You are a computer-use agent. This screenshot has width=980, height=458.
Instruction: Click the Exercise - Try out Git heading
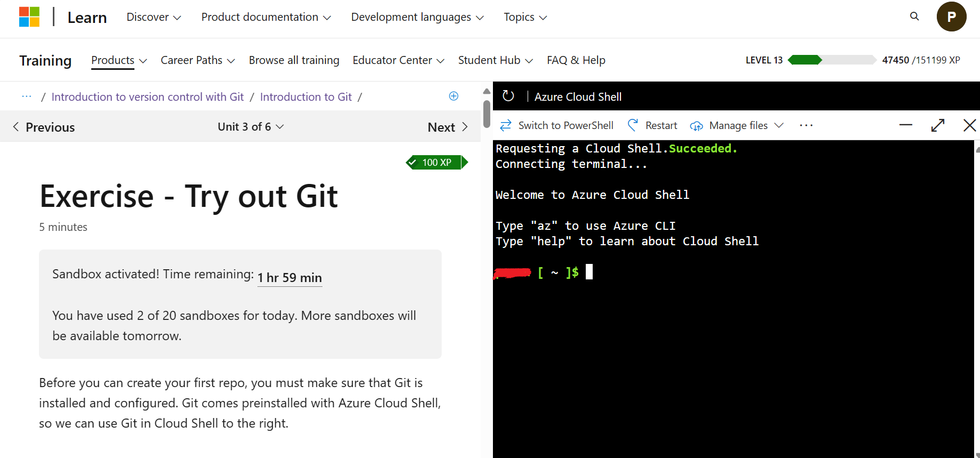(x=189, y=196)
